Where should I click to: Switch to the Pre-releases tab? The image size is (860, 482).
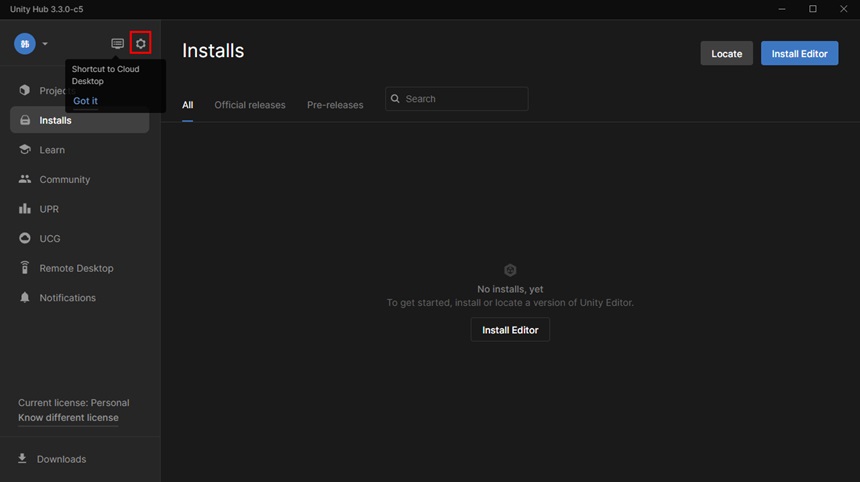(335, 105)
